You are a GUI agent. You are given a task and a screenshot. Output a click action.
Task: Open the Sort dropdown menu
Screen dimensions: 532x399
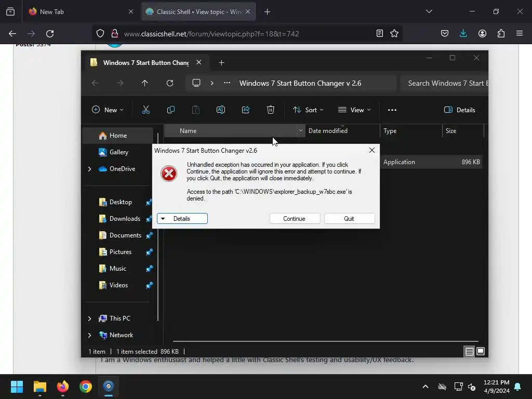[308, 110]
